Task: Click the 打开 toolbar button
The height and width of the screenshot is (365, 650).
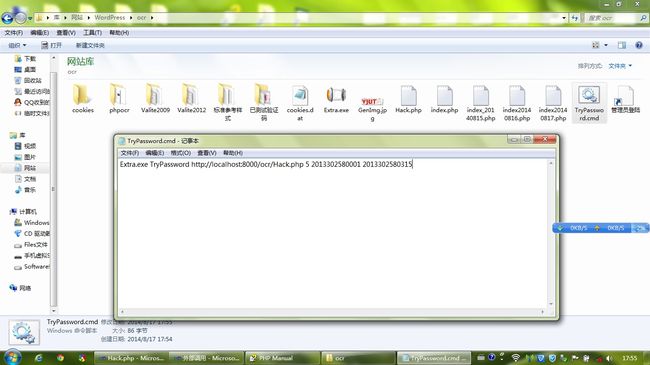Action: coord(51,45)
